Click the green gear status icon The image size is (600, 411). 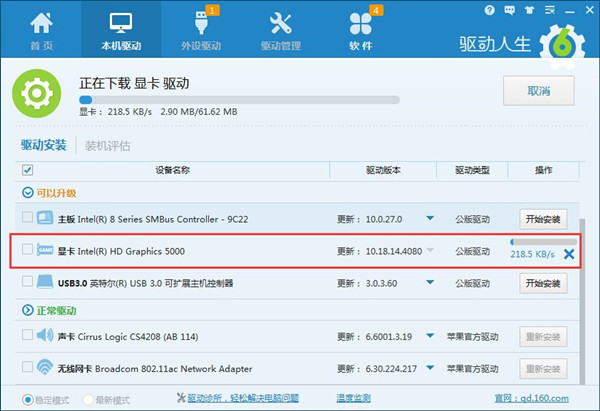click(37, 93)
